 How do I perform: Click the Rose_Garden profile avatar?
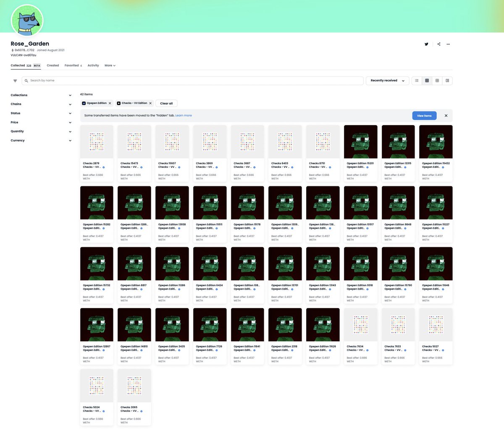point(27,21)
